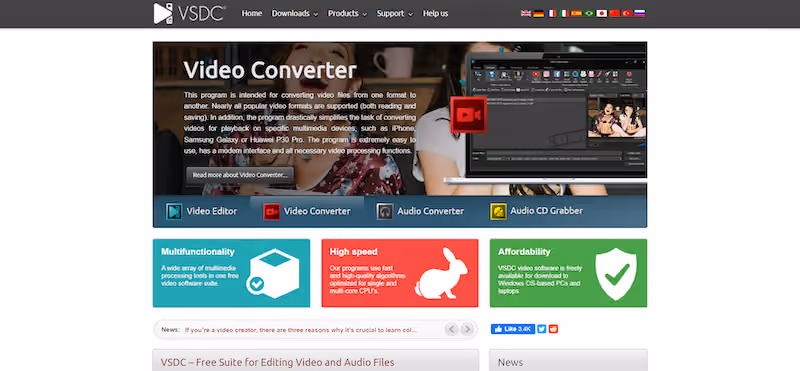The width and height of the screenshot is (800, 371).
Task: Click the High speed rabbit icon
Action: pos(441,273)
